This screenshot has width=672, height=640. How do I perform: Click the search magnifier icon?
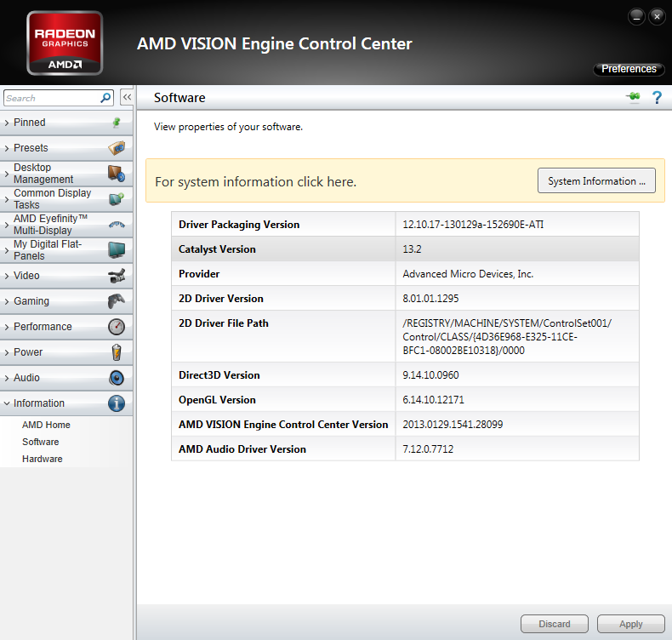click(x=105, y=98)
